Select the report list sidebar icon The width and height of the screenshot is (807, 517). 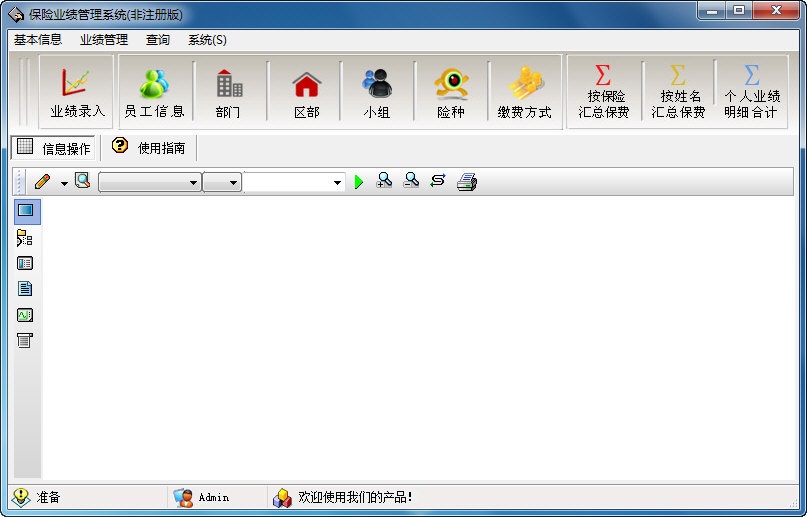click(x=25, y=340)
